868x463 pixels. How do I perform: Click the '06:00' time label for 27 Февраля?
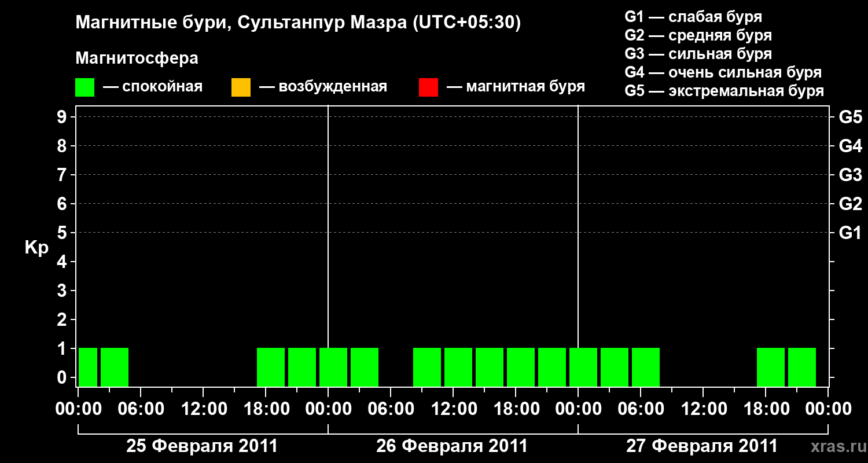pos(641,409)
